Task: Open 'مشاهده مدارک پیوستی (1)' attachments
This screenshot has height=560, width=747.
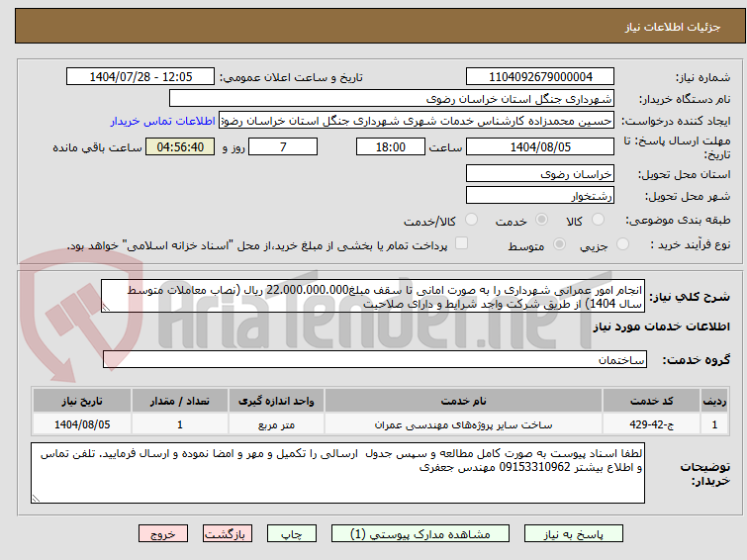Action: pos(420,534)
